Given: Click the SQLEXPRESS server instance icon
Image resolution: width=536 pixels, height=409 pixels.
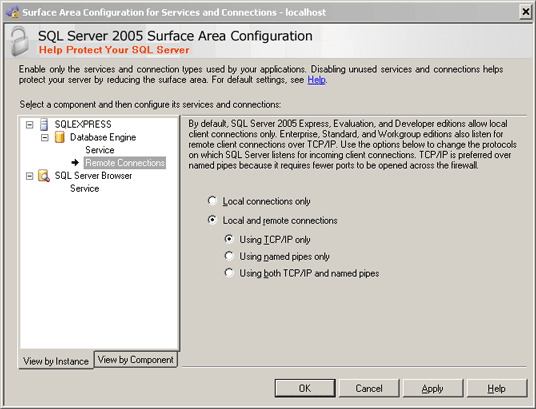Looking at the screenshot, I should (x=44, y=124).
